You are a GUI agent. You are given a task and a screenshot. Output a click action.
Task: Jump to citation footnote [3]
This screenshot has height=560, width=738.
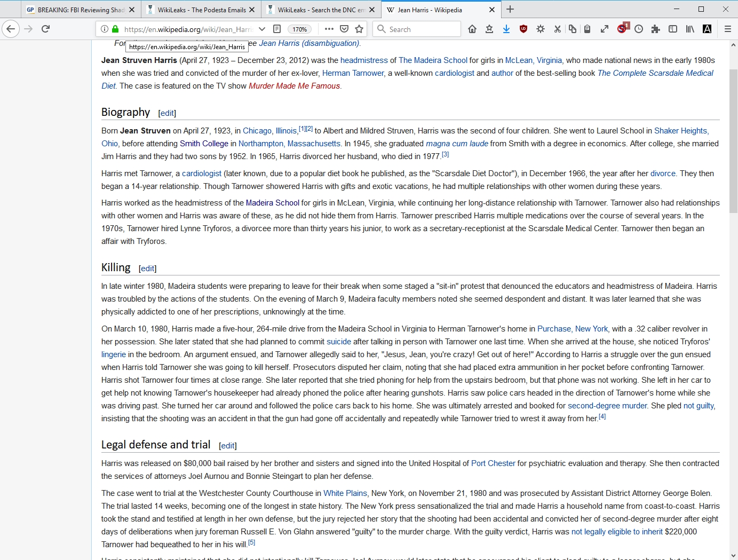[445, 154]
